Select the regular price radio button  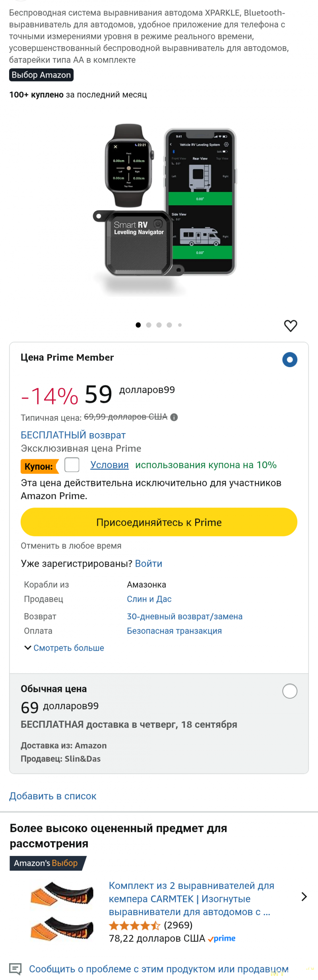coord(290,691)
